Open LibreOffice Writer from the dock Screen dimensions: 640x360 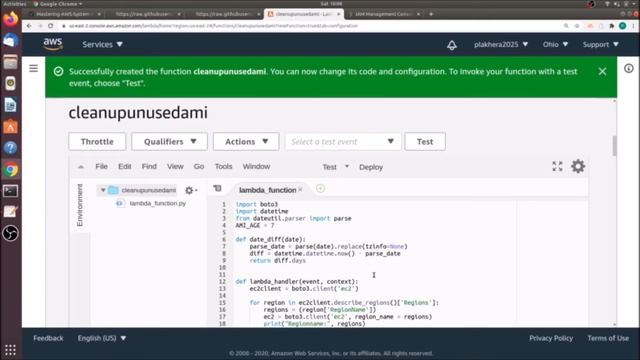pos(11,105)
